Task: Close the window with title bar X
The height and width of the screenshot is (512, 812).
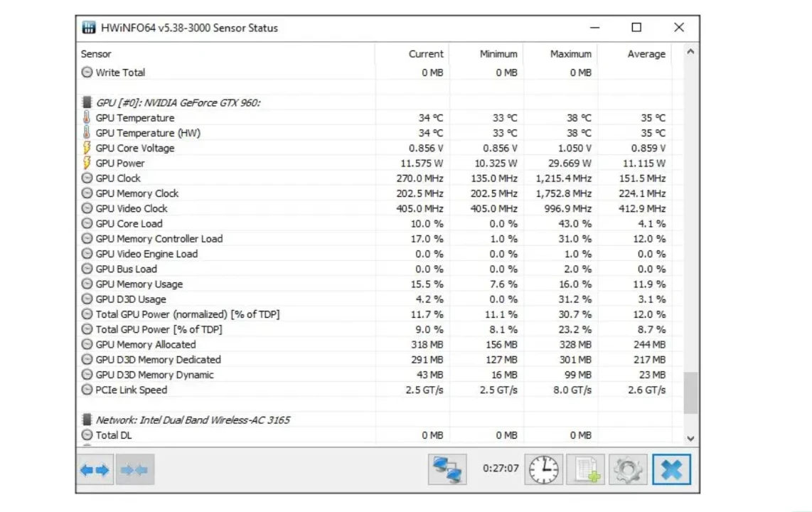Action: (679, 28)
